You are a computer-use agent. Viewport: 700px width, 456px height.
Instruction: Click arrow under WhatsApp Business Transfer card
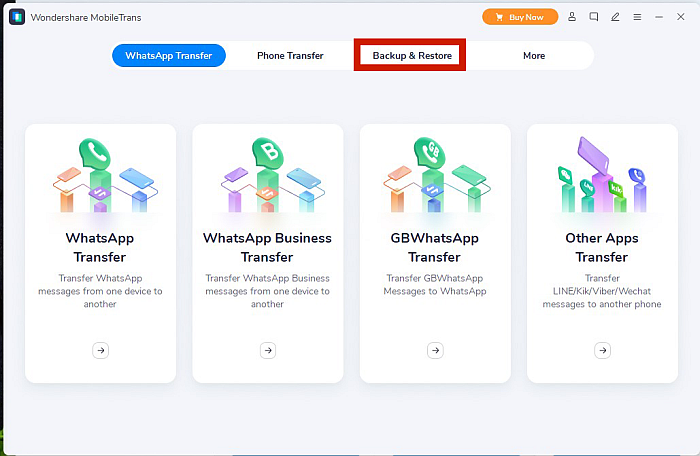tap(268, 351)
